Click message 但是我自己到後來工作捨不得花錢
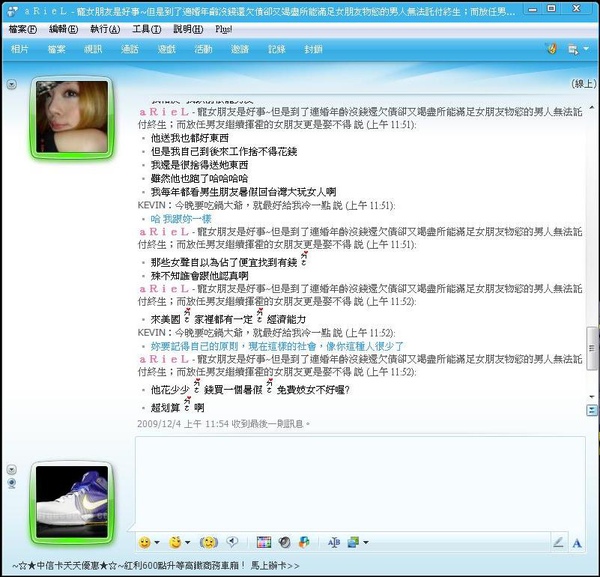The height and width of the screenshot is (577, 600). pyautogui.click(x=224, y=152)
